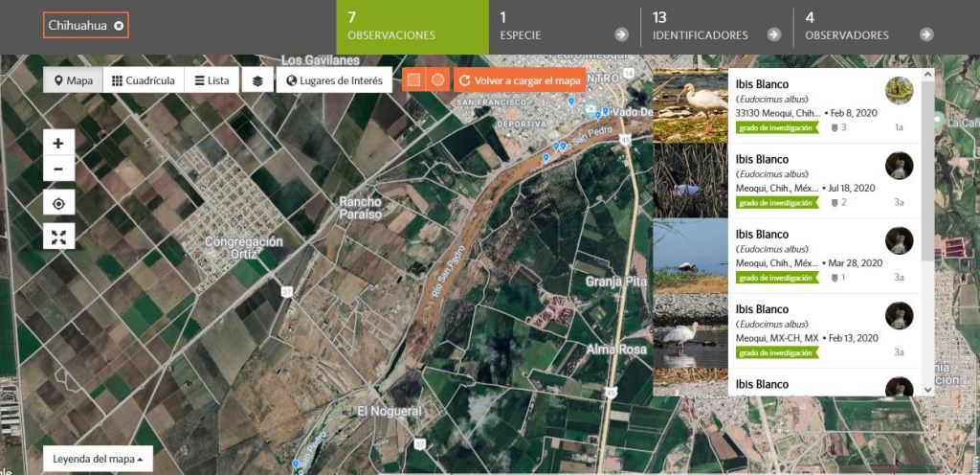Switch to Cuadrícula grid view
980x475 pixels.
coord(144,80)
